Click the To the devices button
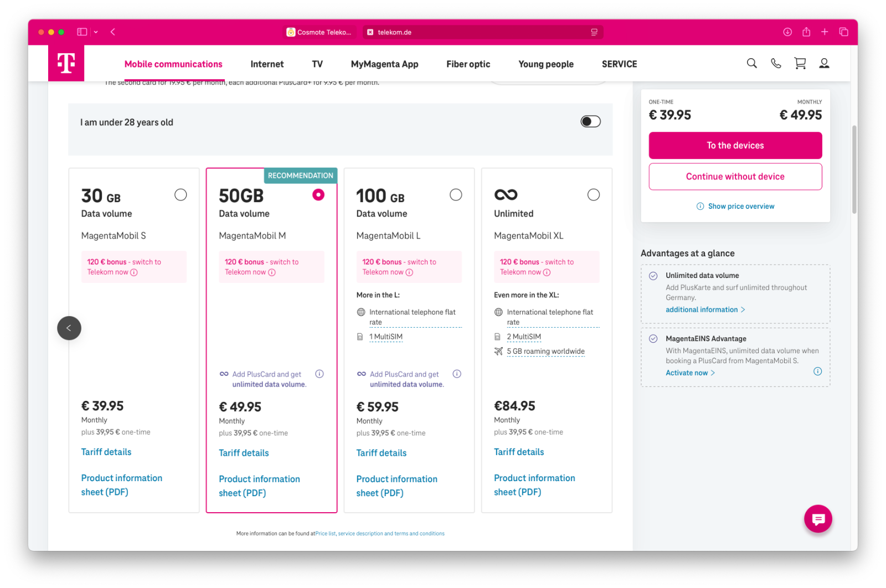 click(735, 146)
